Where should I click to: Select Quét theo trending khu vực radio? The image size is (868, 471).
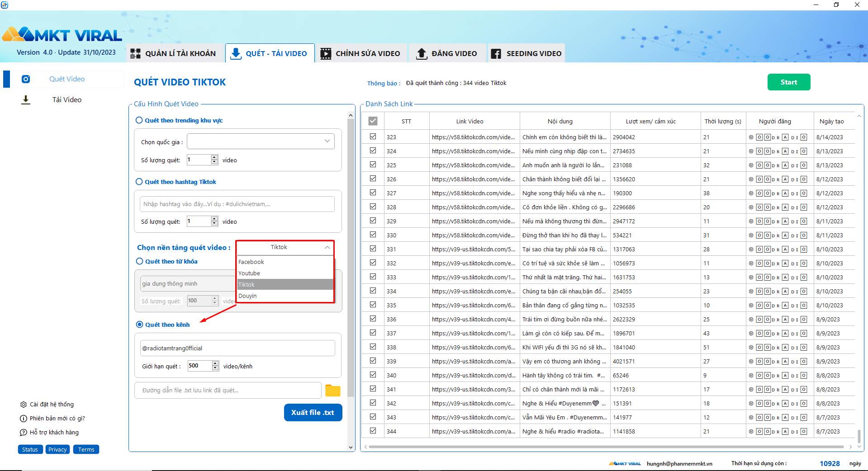pyautogui.click(x=139, y=120)
